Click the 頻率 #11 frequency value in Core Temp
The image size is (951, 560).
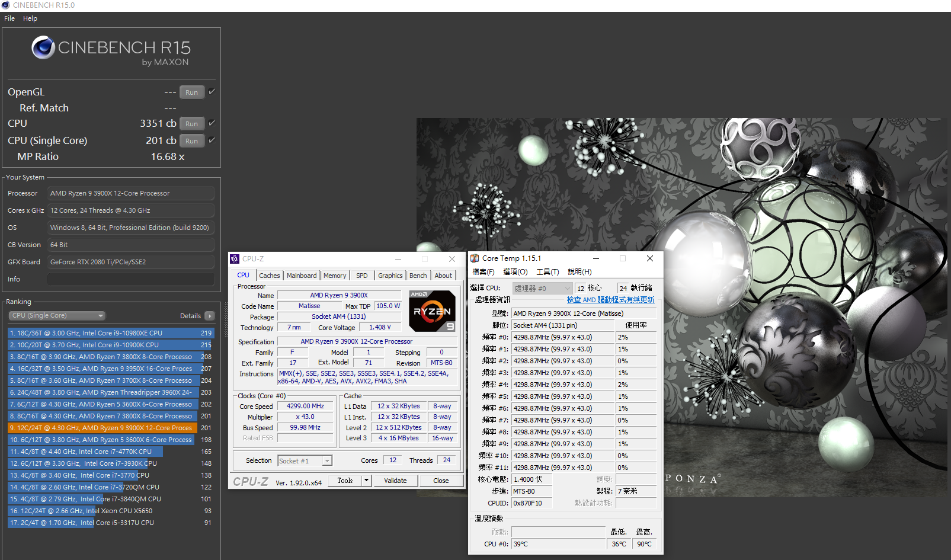click(563, 468)
